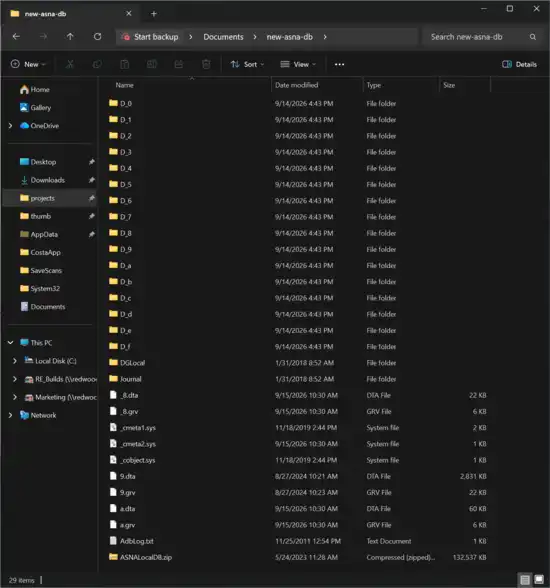Open the thumb folder in sidebar

pos(36,216)
